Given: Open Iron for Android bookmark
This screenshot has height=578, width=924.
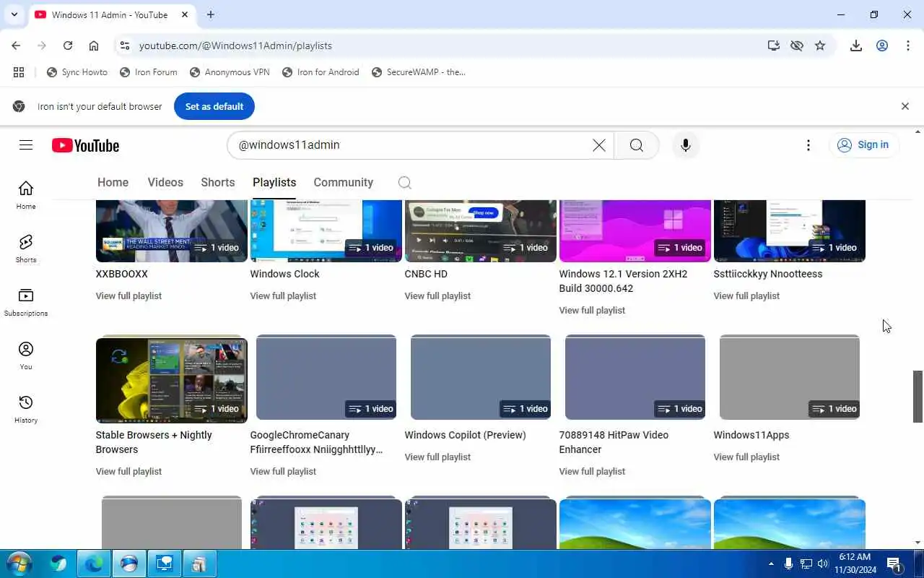Looking at the screenshot, I should [x=321, y=72].
